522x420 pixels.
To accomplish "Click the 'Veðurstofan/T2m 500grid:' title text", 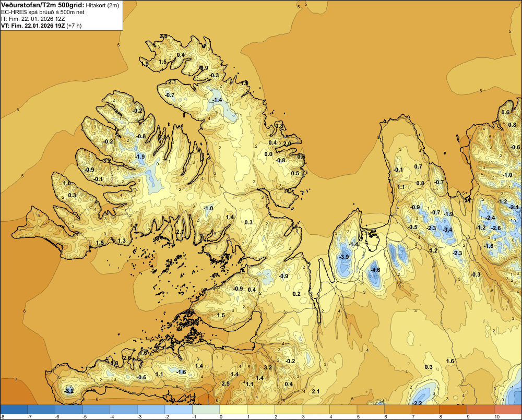I will (42, 5).
